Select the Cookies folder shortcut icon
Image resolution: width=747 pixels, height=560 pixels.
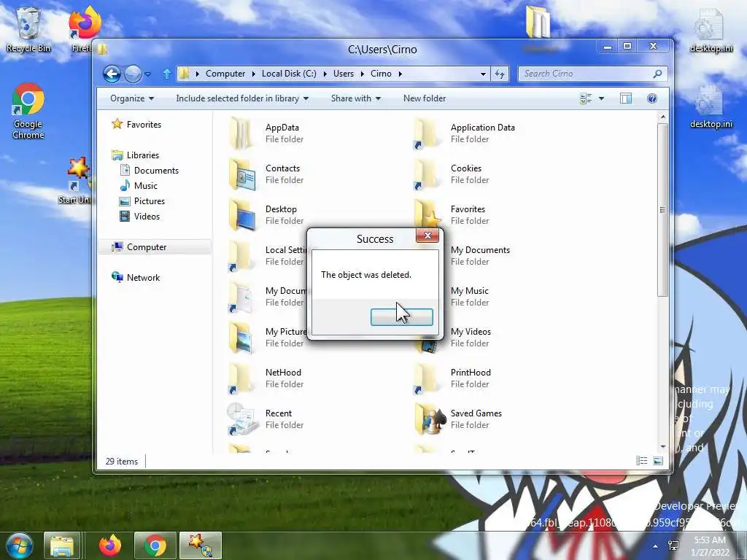point(426,174)
